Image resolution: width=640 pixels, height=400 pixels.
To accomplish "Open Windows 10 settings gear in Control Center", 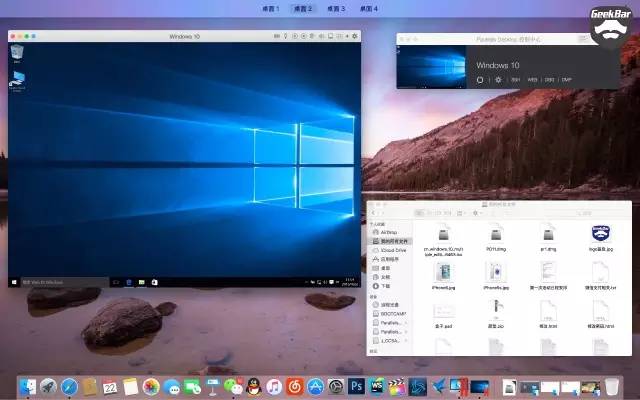I will pyautogui.click(x=498, y=80).
